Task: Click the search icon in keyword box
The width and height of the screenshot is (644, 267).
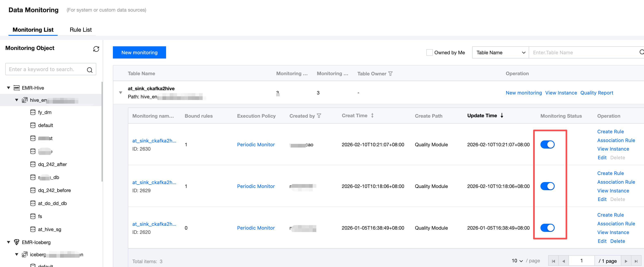Action: (x=90, y=70)
